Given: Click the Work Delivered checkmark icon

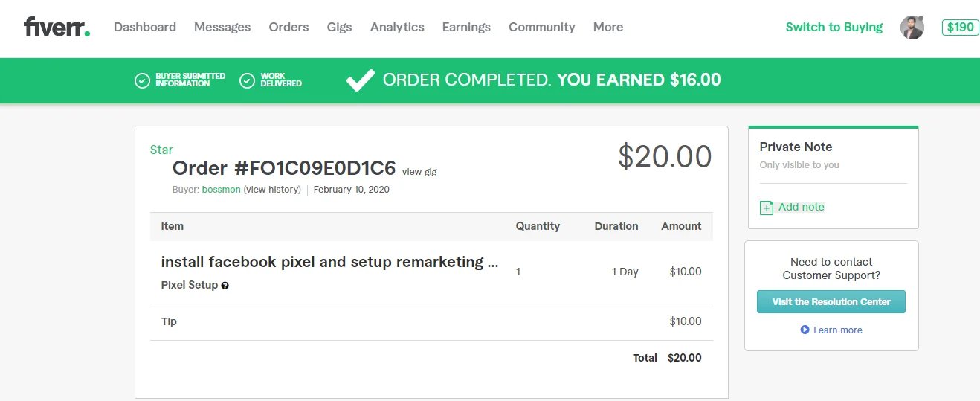Looking at the screenshot, I should point(248,80).
